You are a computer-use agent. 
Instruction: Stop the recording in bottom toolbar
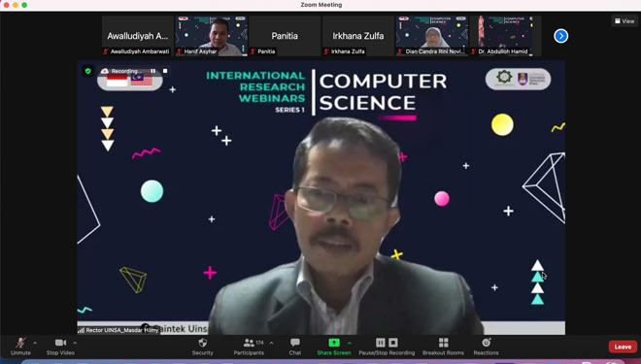[x=393, y=343]
